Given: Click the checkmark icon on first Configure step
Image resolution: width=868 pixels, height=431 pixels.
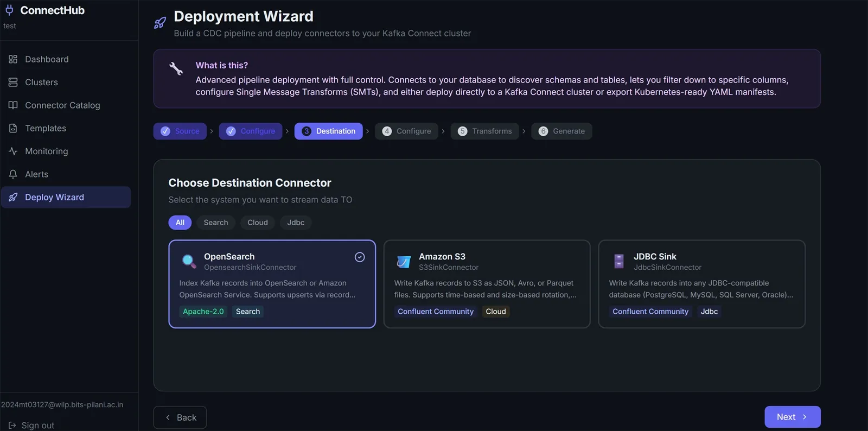Looking at the screenshot, I should [x=231, y=131].
